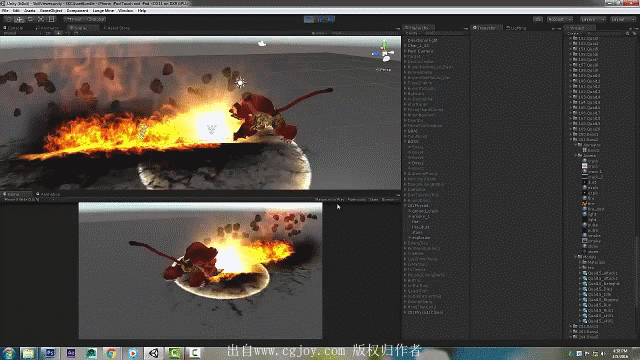This screenshot has width=640, height=360.
Task: Click the Hierarchy search field
Action: (x=445, y=33)
